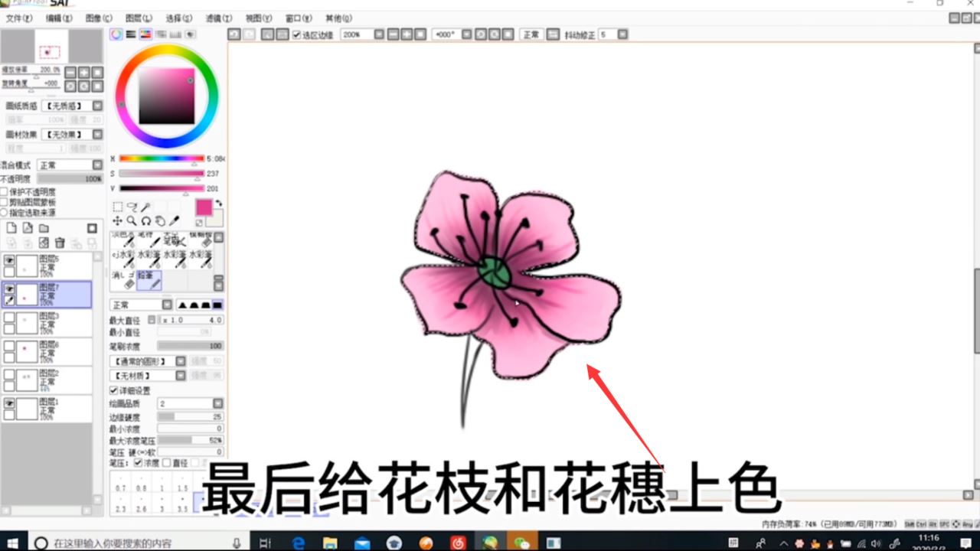
Task: Show the HSV slider panel
Action: pos(145,34)
